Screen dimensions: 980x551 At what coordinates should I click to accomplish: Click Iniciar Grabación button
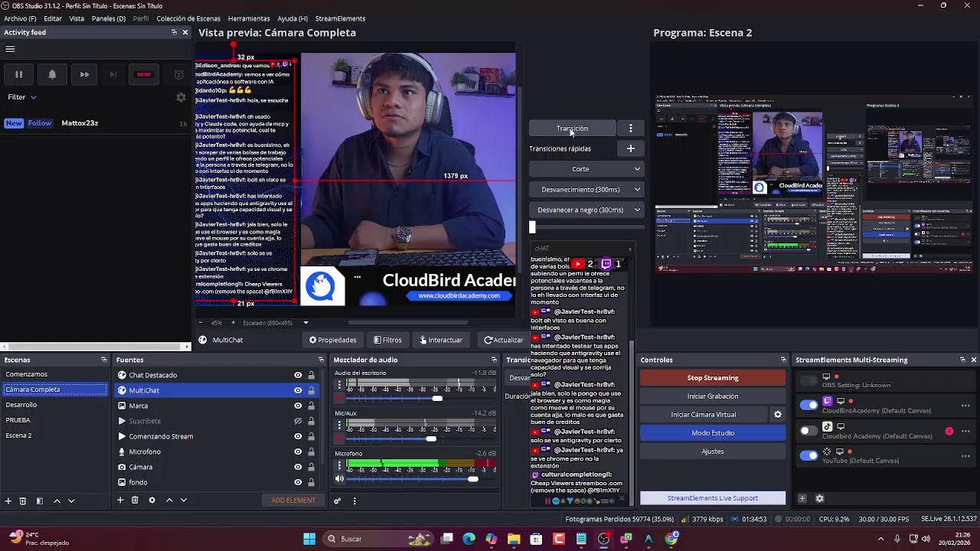tap(713, 396)
